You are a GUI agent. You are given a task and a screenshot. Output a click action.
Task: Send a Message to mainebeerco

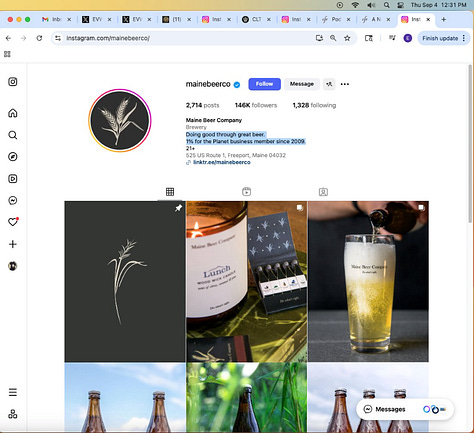coord(302,84)
